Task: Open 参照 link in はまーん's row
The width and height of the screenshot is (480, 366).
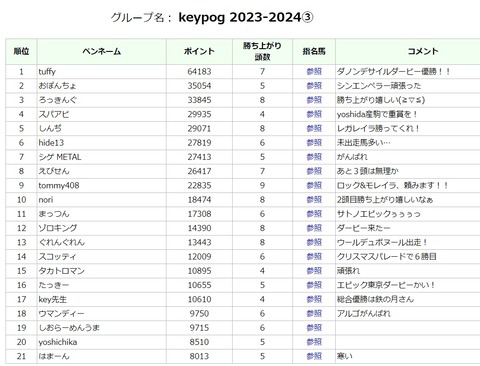Action: coord(314,356)
